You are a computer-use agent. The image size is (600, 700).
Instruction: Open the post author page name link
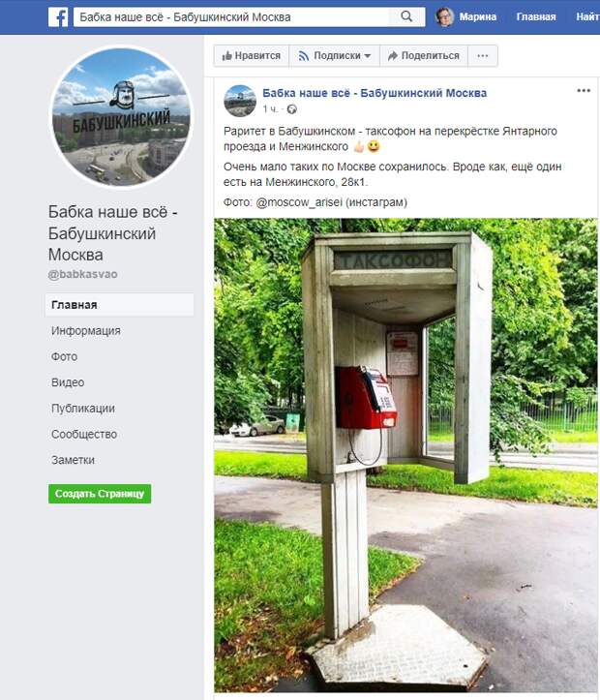375,93
